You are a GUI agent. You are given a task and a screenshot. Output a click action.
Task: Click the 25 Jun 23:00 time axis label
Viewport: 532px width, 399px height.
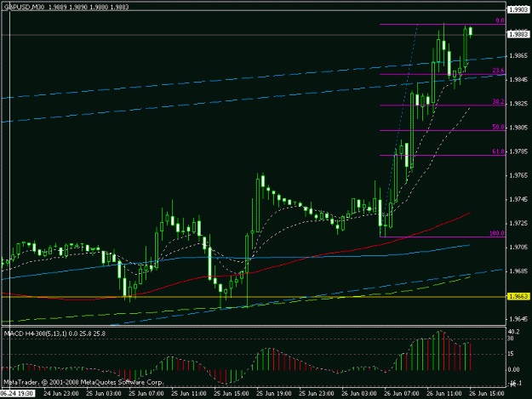tap(317, 394)
